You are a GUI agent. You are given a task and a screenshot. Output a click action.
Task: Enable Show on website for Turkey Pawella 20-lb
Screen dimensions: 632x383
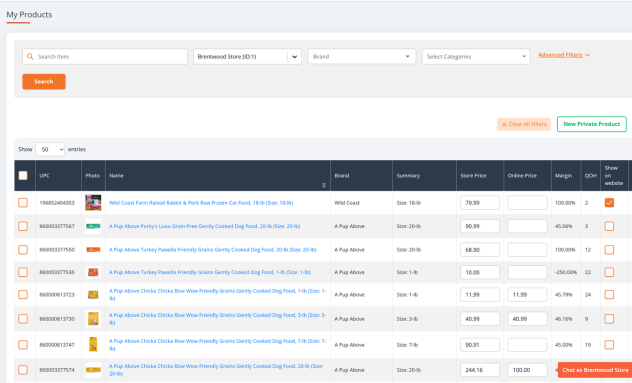pyautogui.click(x=609, y=250)
